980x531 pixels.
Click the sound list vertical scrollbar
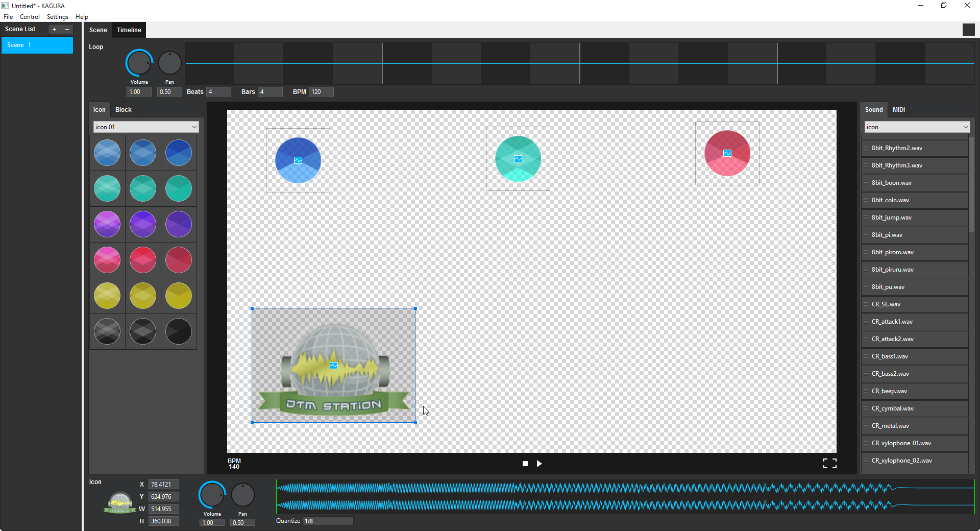click(972, 184)
